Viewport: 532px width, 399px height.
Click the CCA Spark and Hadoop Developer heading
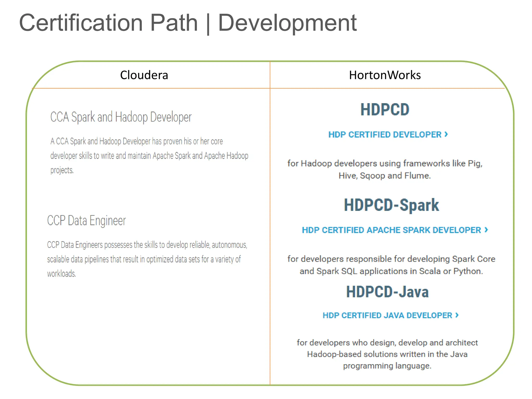point(121,117)
